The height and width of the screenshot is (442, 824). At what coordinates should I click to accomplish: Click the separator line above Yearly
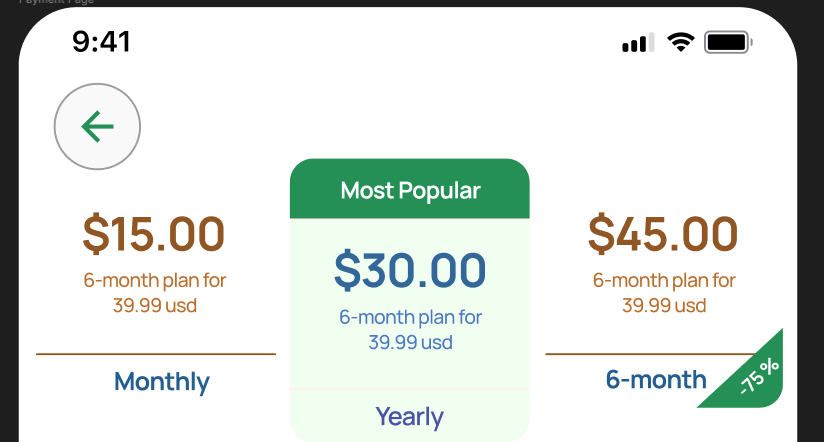coord(409,388)
